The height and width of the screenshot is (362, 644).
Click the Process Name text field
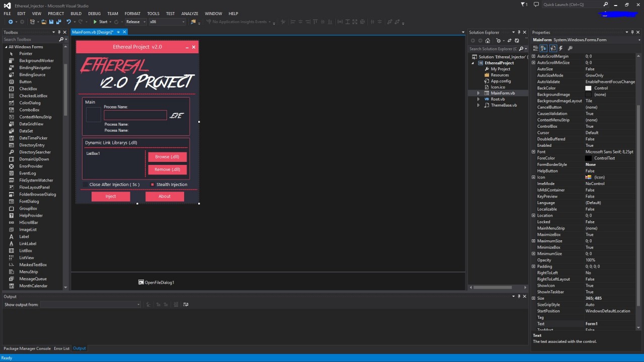point(135,115)
